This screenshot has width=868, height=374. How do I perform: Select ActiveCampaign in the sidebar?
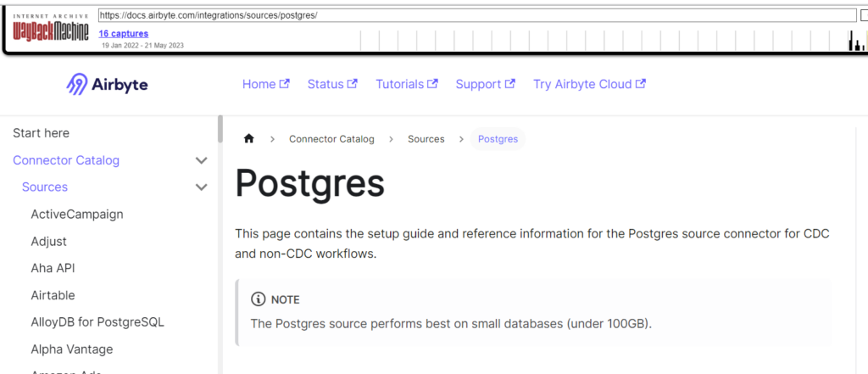click(77, 215)
